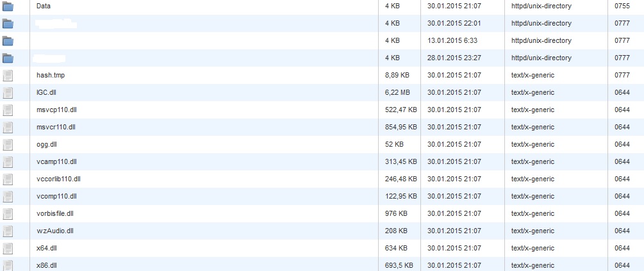Screen dimensions: 644x271
Task: Click folder icon in the 13.01.2015 6:33 row
Action: pos(8,41)
